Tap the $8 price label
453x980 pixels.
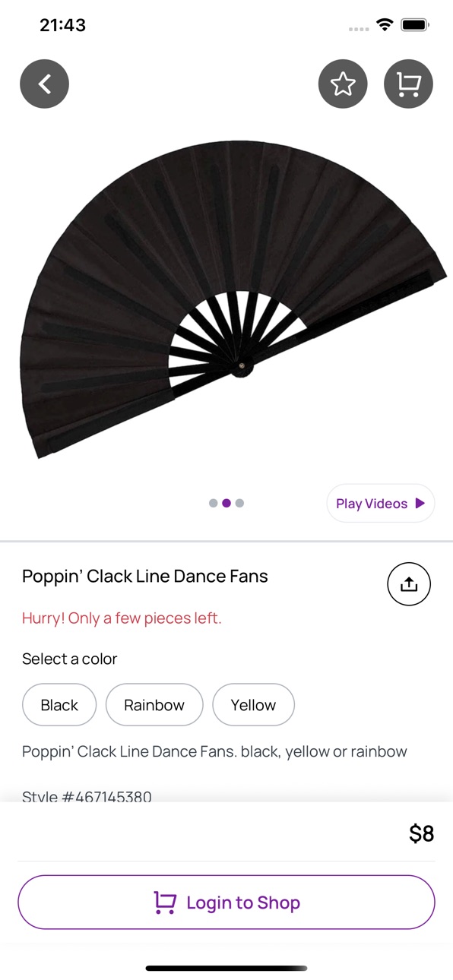pyautogui.click(x=421, y=833)
